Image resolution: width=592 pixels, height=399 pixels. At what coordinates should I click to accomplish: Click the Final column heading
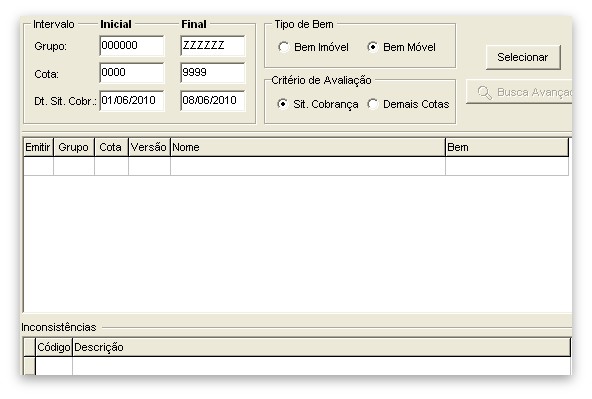tap(194, 24)
